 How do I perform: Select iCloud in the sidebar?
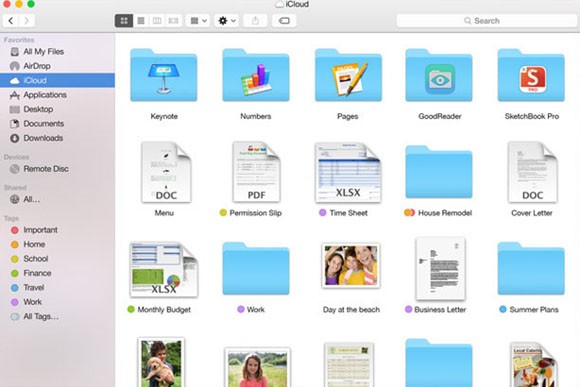point(57,80)
